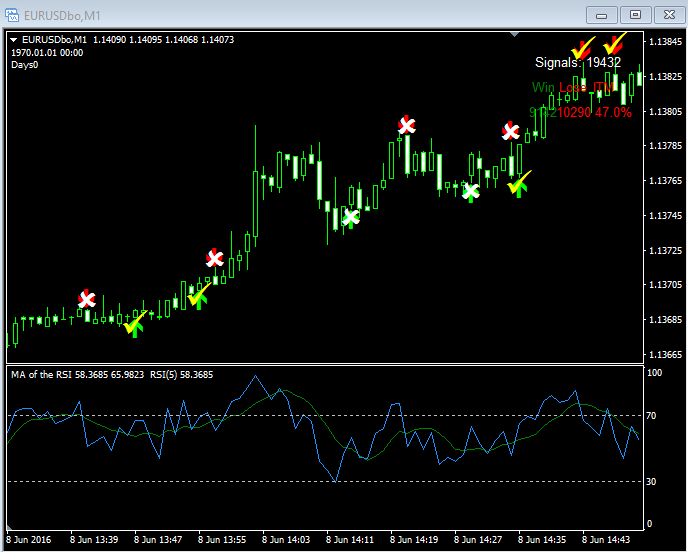
Task: Click the 8 Jun 14:03 time label
Action: [x=286, y=539]
